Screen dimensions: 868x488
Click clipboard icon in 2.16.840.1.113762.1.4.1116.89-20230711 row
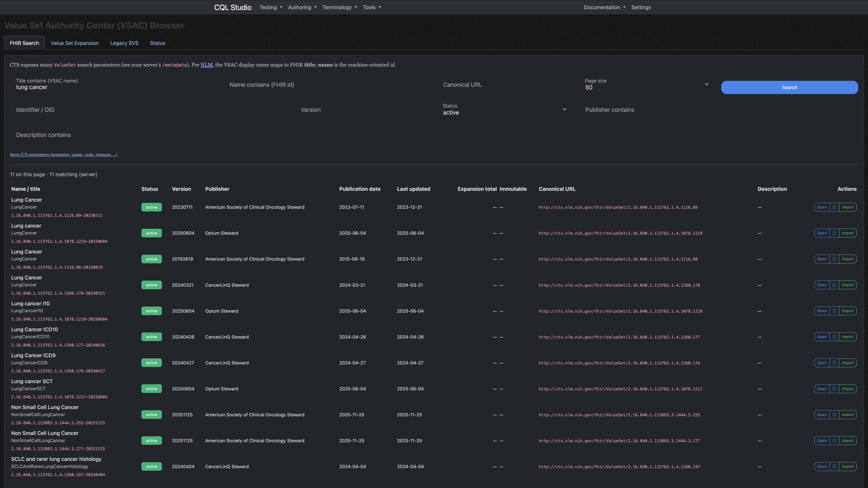click(x=834, y=207)
